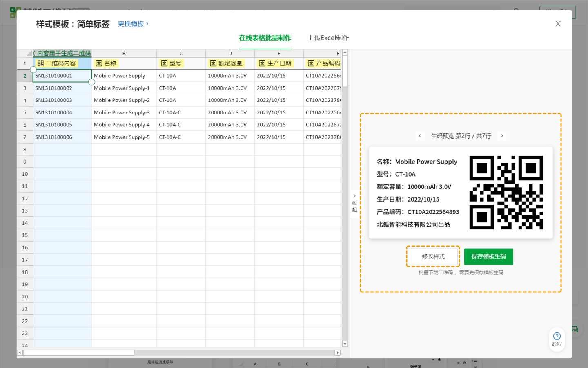Open the 更换模板 link

click(133, 24)
